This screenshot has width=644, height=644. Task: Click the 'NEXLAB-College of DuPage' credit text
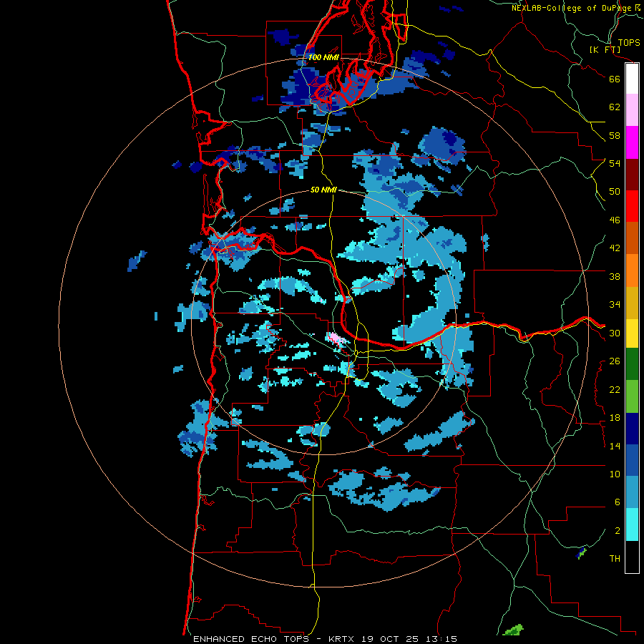pyautogui.click(x=571, y=8)
